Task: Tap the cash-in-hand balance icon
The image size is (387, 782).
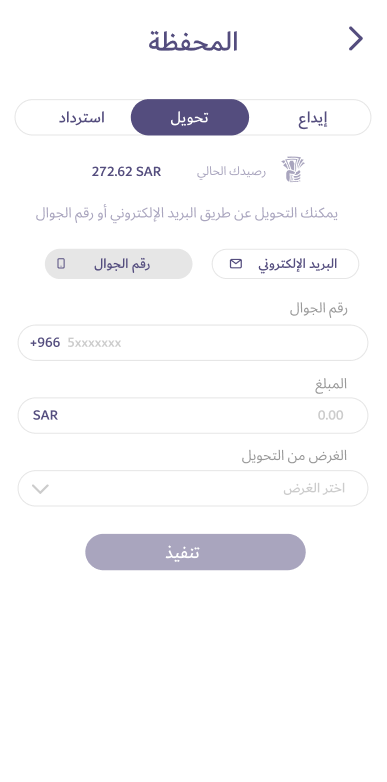Action: [x=293, y=170]
